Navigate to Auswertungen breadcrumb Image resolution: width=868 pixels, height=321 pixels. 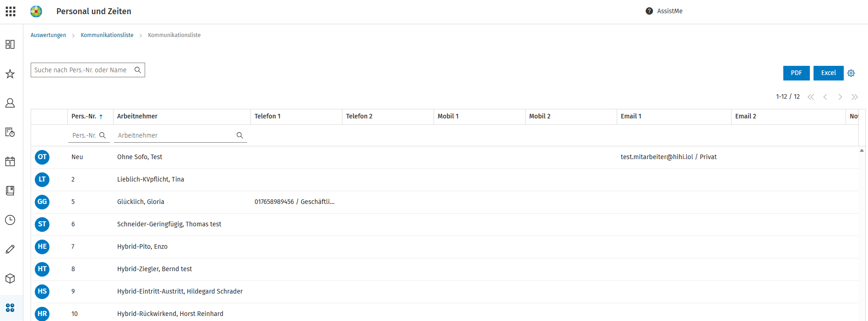pos(48,35)
